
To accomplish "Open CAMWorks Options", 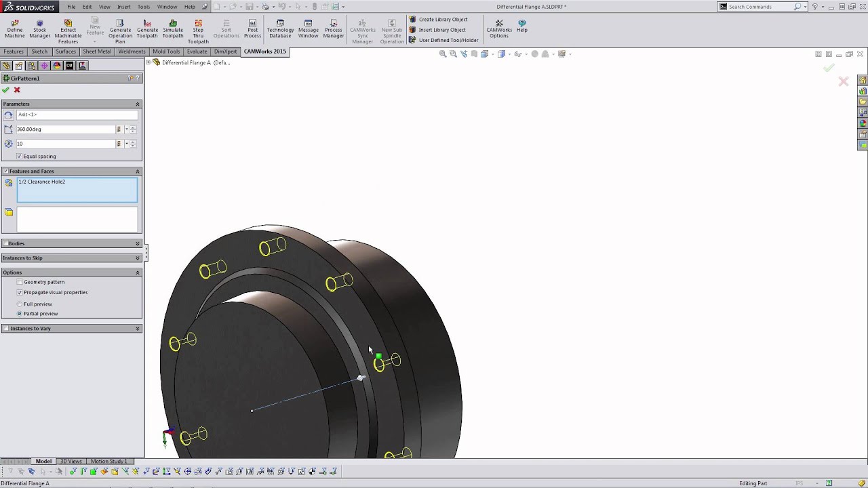I will [x=499, y=28].
